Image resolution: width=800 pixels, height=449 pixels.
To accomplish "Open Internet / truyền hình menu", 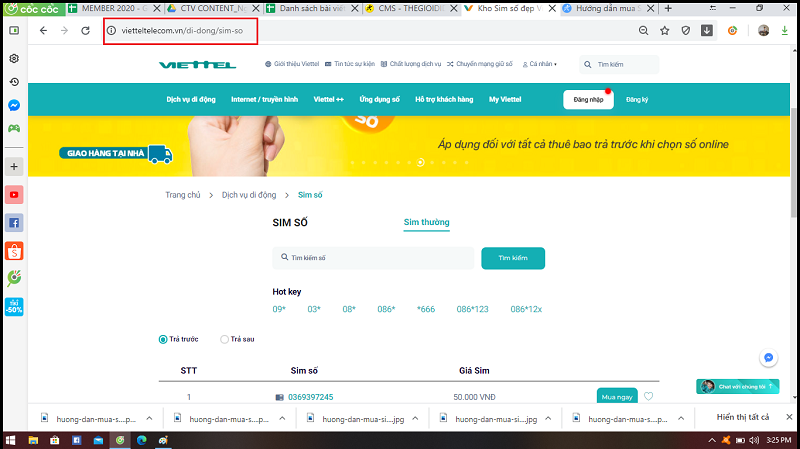I will [x=264, y=99].
